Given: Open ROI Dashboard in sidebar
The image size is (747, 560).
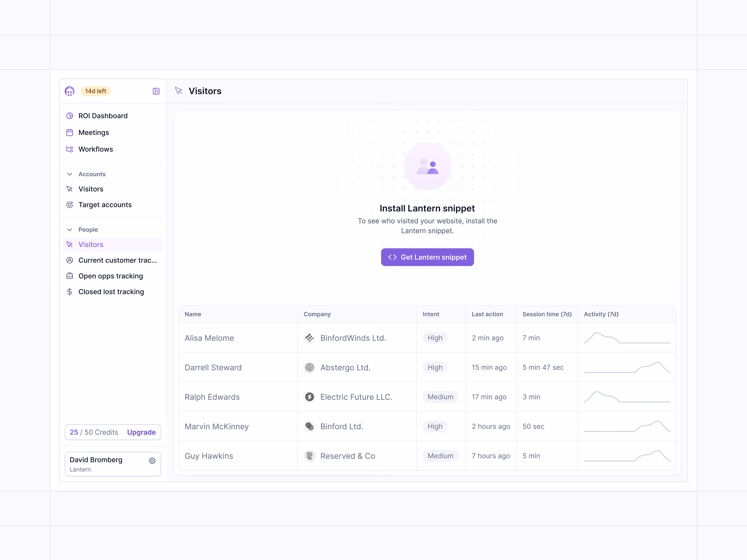Looking at the screenshot, I should pos(113,116).
